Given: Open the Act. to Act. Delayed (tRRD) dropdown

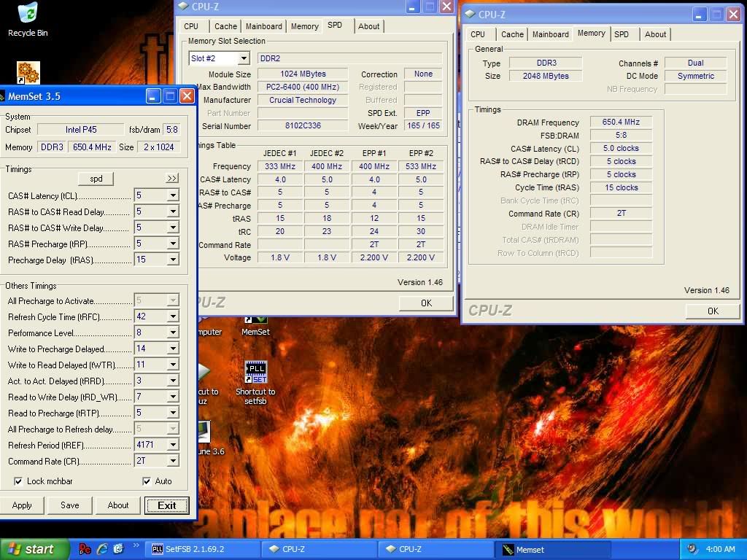Looking at the screenshot, I should click(173, 381).
